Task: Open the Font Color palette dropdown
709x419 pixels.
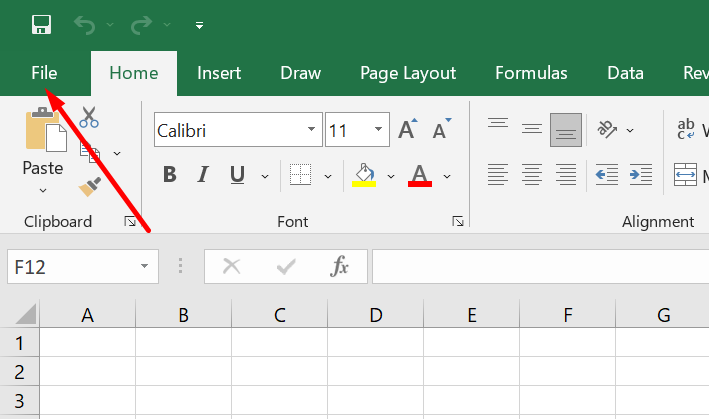Action: pos(447,176)
